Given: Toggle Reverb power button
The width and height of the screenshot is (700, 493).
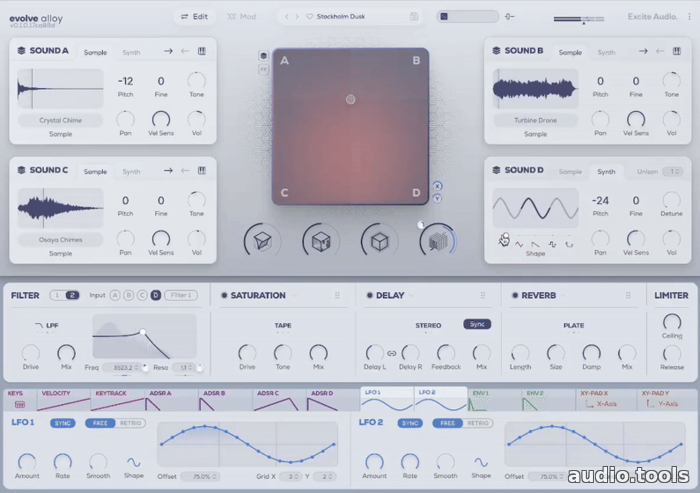Looking at the screenshot, I should [515, 295].
